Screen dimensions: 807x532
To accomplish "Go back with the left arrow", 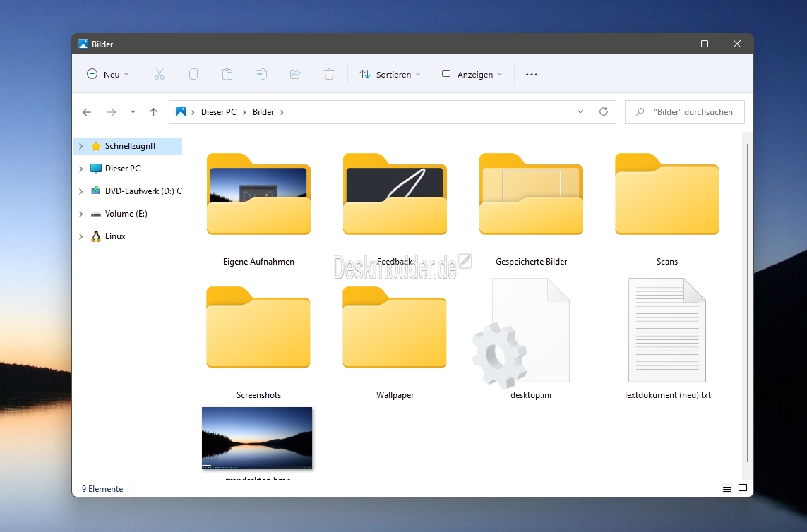I will coord(86,112).
